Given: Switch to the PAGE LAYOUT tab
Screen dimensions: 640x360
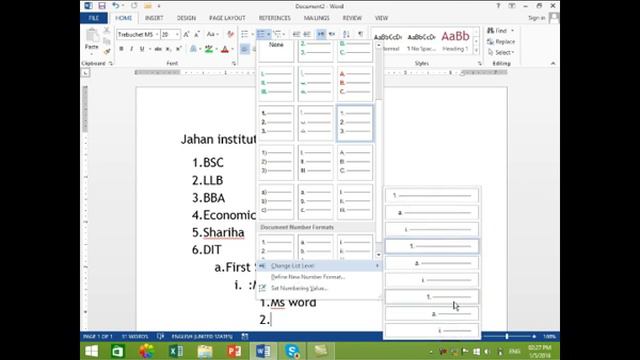Looking at the screenshot, I should [x=227, y=18].
